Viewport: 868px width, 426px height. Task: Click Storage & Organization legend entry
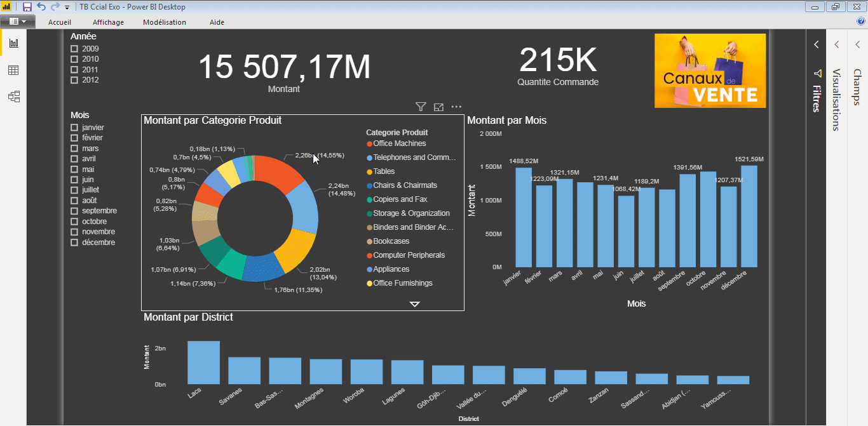407,213
